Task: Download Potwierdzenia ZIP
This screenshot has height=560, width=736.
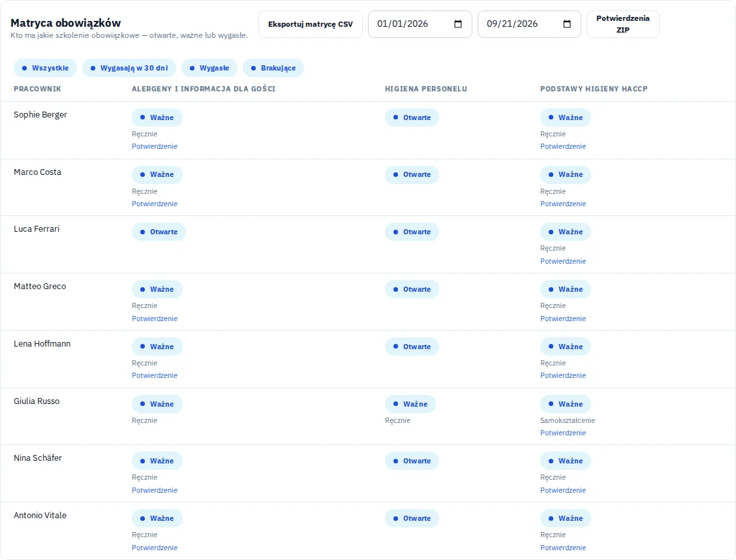Action: click(x=623, y=24)
